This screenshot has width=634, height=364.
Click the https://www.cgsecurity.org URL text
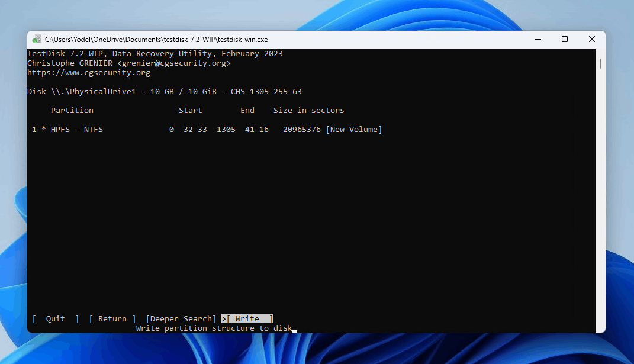coord(89,73)
